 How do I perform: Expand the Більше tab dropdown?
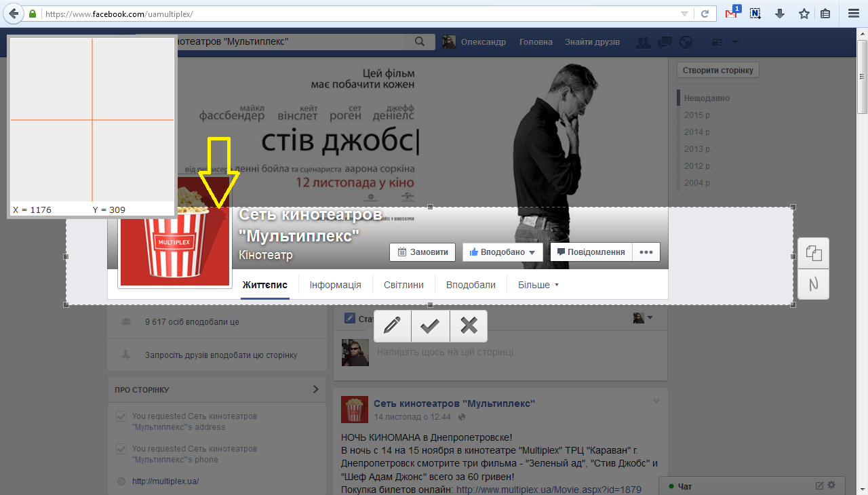(x=538, y=285)
